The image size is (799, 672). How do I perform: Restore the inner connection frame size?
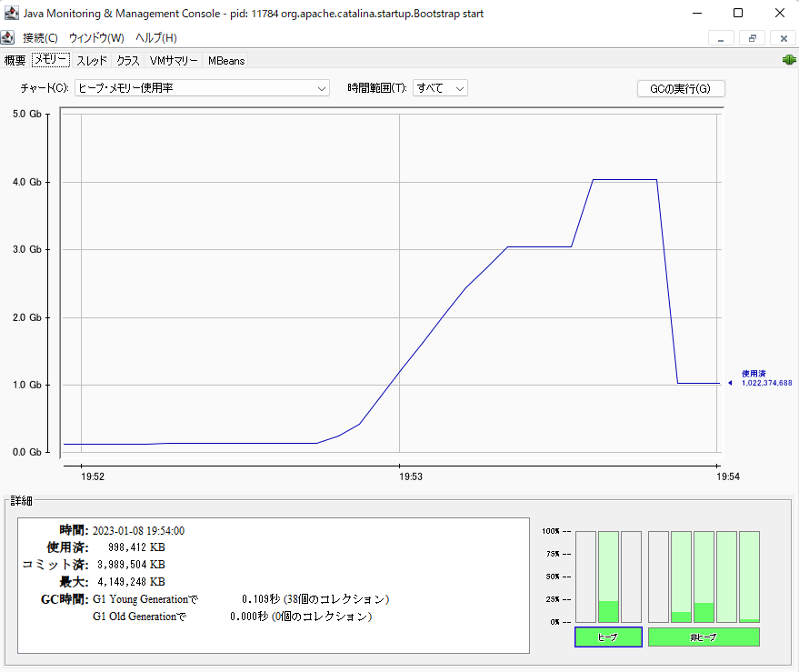752,38
